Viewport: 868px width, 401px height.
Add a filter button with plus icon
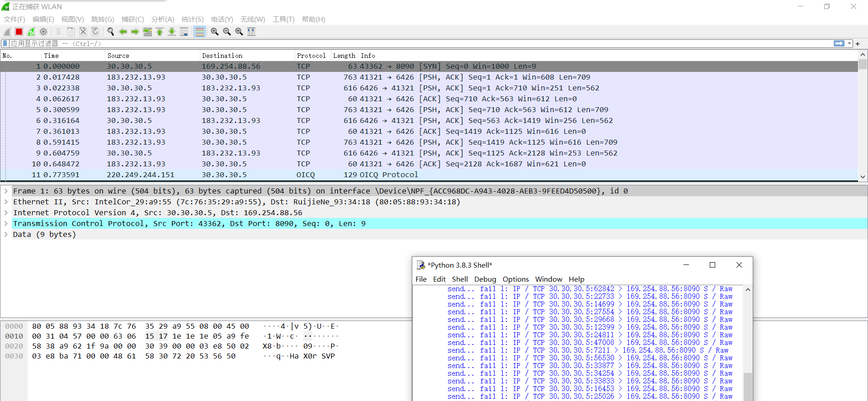pos(858,44)
